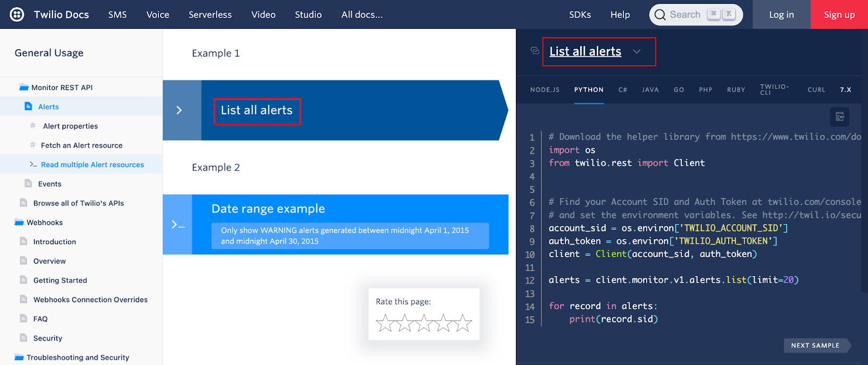
Task: Click into the Search field
Action: (686, 15)
